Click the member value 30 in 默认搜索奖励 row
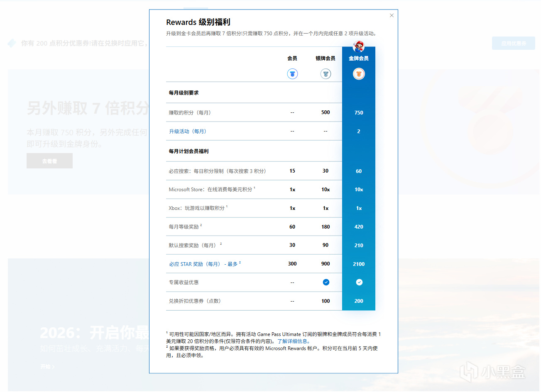Screen dimensions: 541x392 tap(292, 245)
